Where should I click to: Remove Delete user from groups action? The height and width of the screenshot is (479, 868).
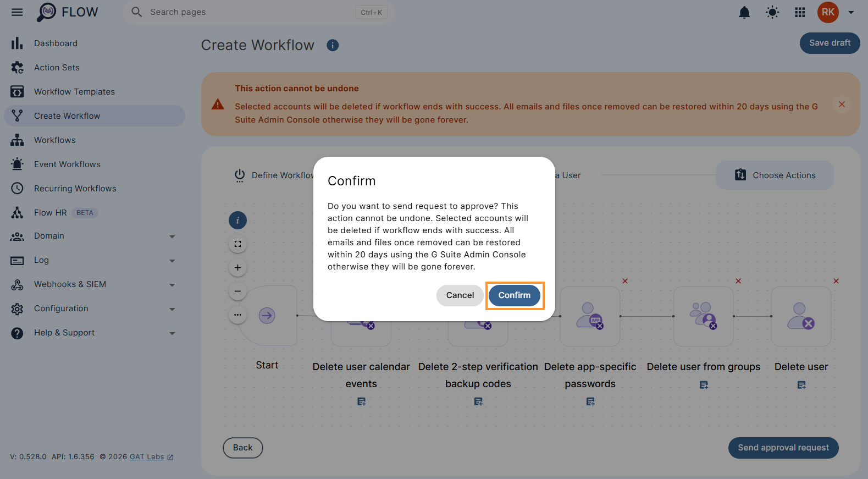[738, 281]
